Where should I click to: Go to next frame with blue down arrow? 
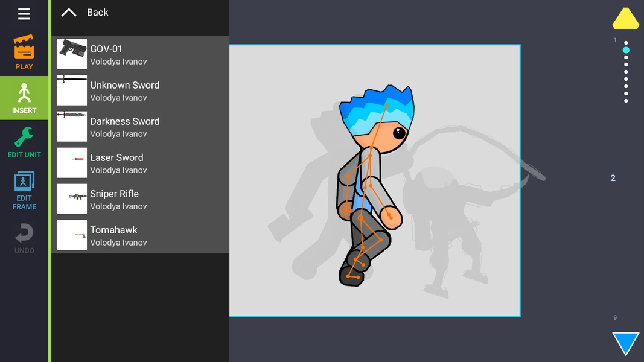pyautogui.click(x=625, y=343)
